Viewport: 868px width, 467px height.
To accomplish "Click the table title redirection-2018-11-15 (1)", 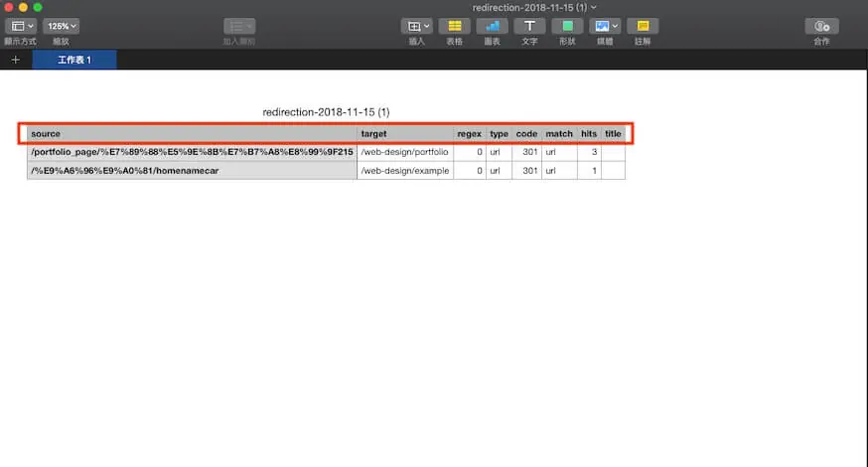I will [x=326, y=112].
